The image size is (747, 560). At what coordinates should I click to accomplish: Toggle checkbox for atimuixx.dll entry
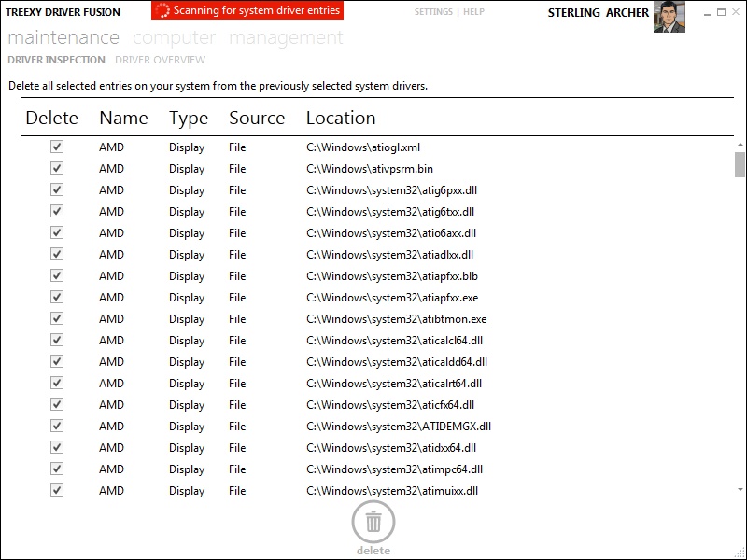pos(57,490)
